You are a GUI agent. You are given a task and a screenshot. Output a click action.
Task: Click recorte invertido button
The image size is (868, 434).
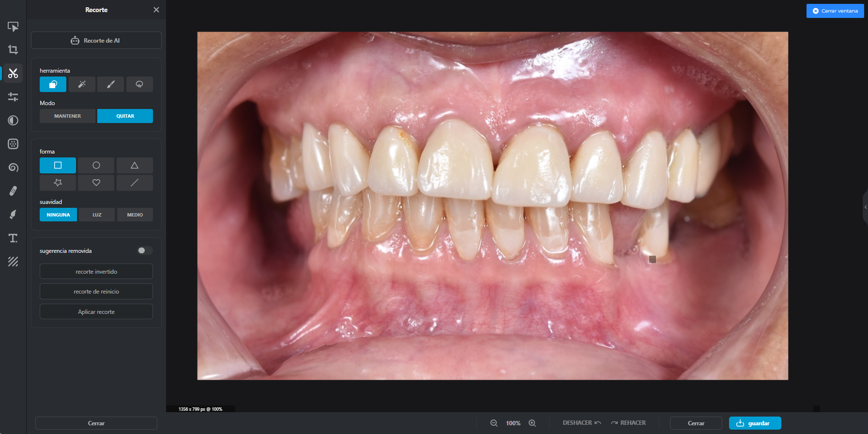(96, 271)
